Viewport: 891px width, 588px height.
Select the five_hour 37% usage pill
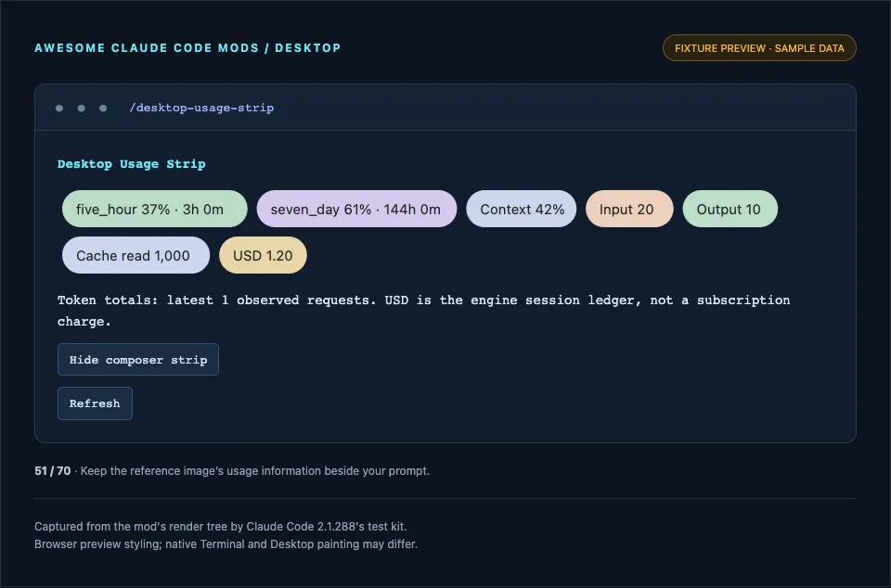tap(155, 209)
